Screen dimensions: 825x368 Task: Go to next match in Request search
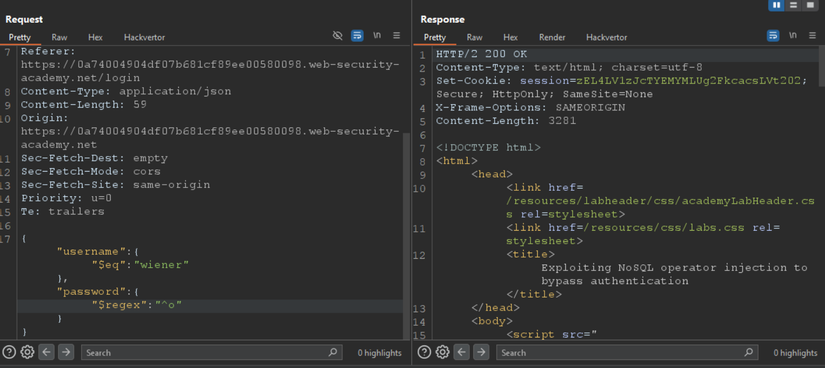[65, 352]
